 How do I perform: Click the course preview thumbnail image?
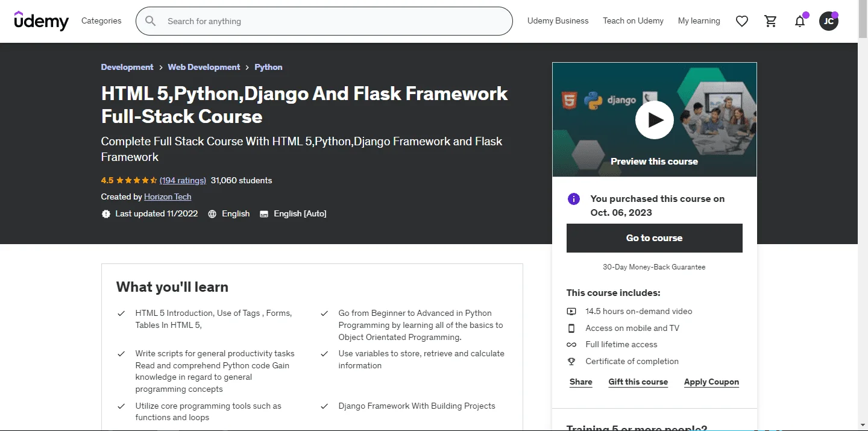pyautogui.click(x=654, y=120)
